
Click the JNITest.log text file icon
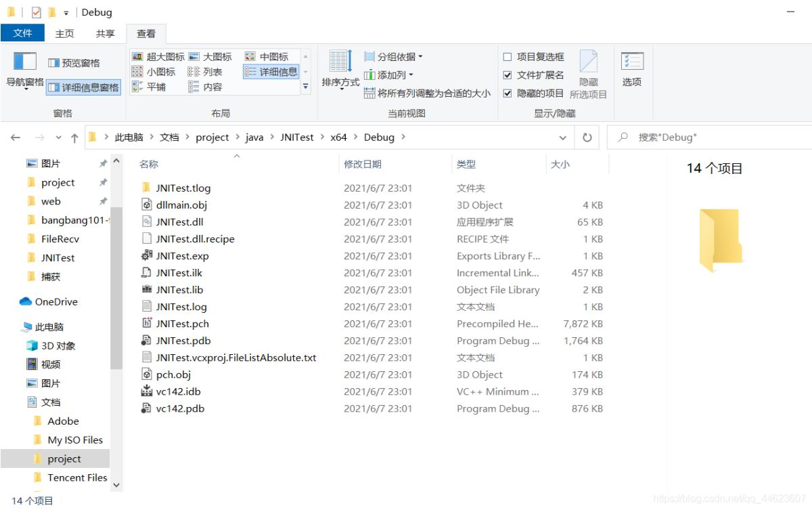(x=146, y=306)
